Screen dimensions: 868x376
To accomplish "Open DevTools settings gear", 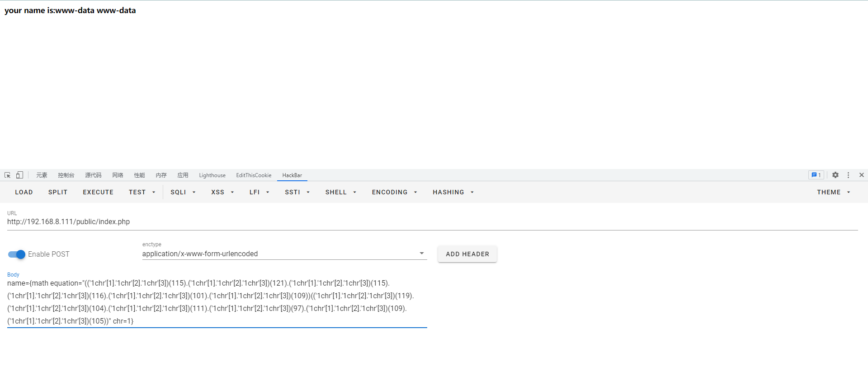I will [x=835, y=175].
